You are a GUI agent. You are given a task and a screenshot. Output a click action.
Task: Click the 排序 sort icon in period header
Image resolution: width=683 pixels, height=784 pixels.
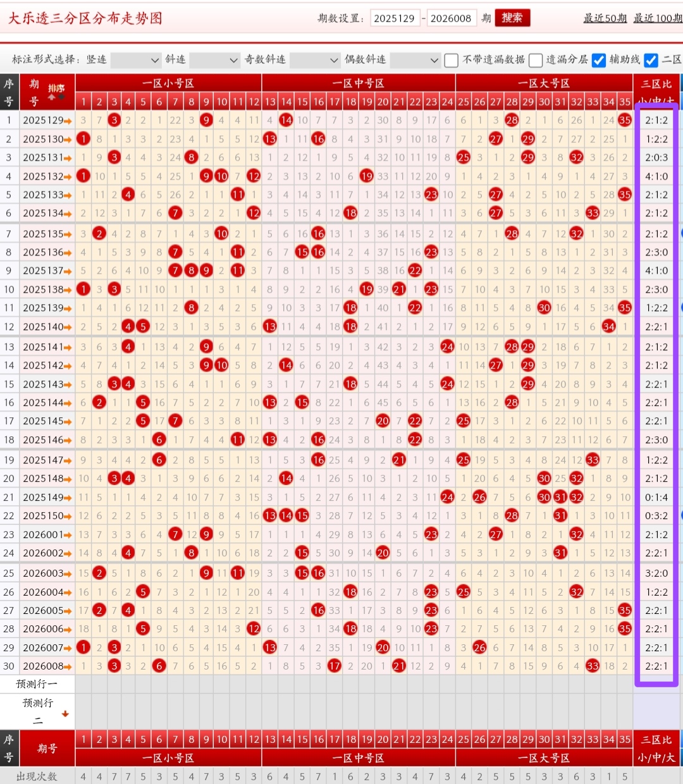(x=56, y=91)
